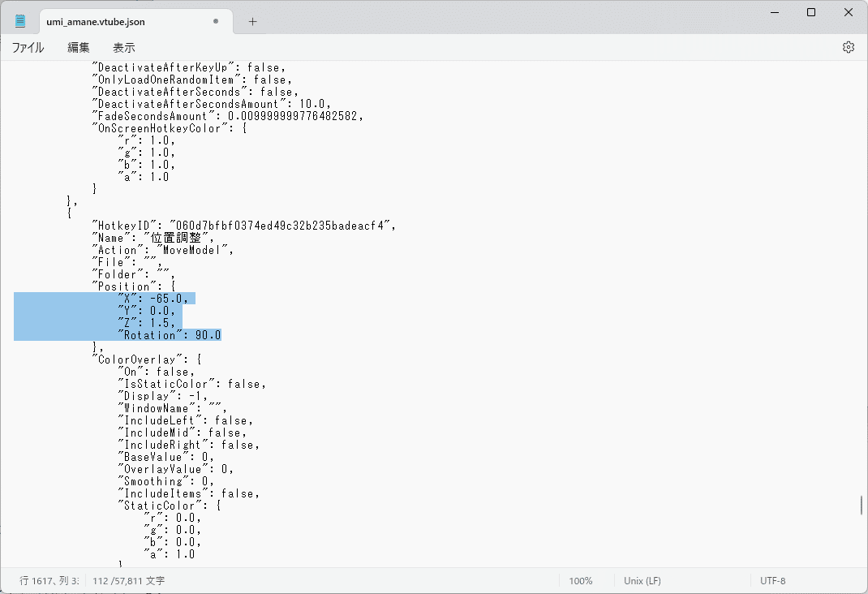Click the "Display": -1 line

point(163,396)
